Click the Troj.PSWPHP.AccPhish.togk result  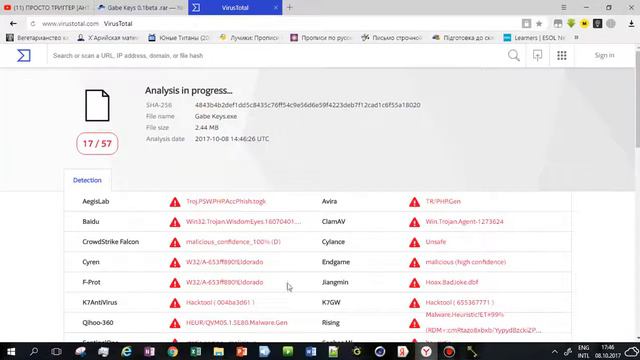pos(226,201)
